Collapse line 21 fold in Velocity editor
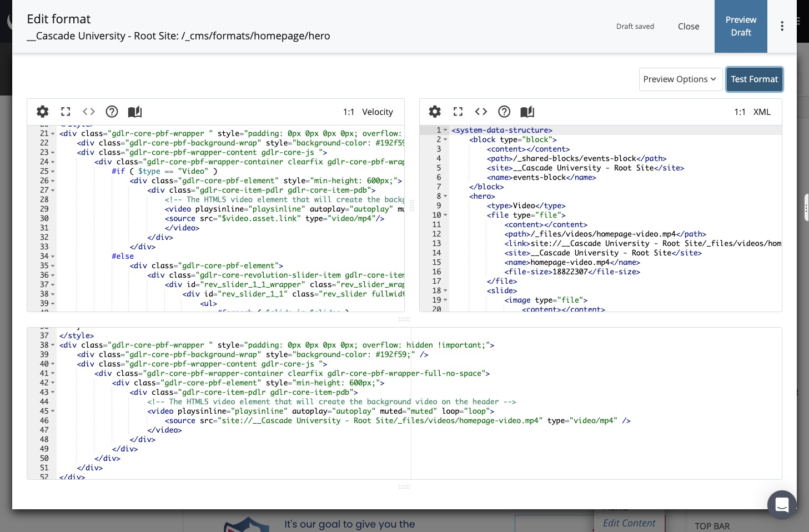The width and height of the screenshot is (809, 532). (53, 134)
